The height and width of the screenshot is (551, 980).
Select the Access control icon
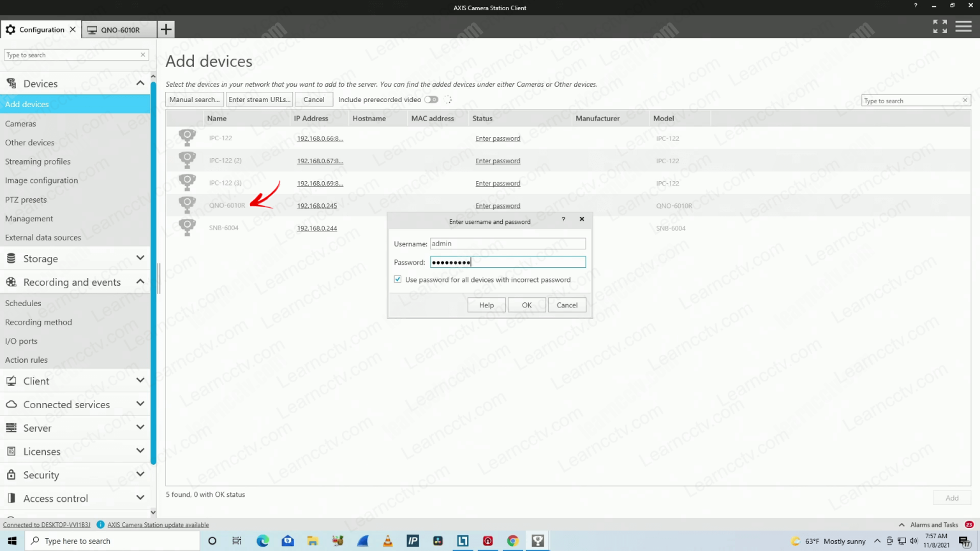11,498
